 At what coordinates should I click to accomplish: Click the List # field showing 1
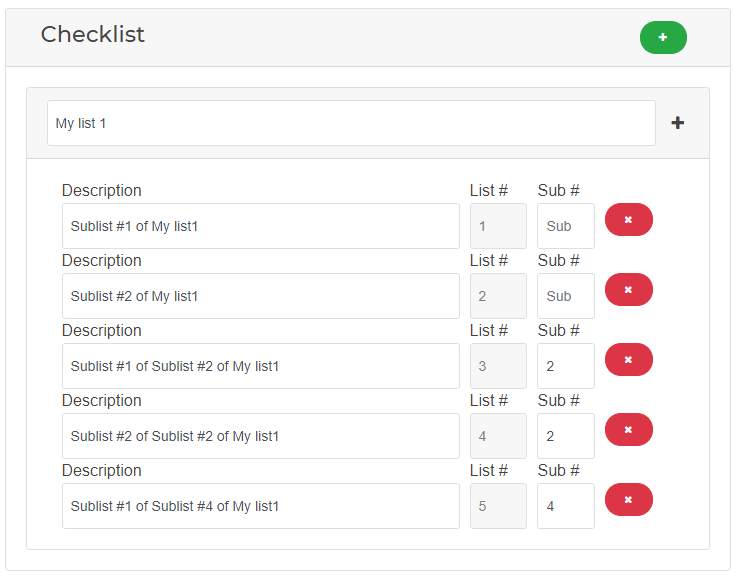click(498, 226)
